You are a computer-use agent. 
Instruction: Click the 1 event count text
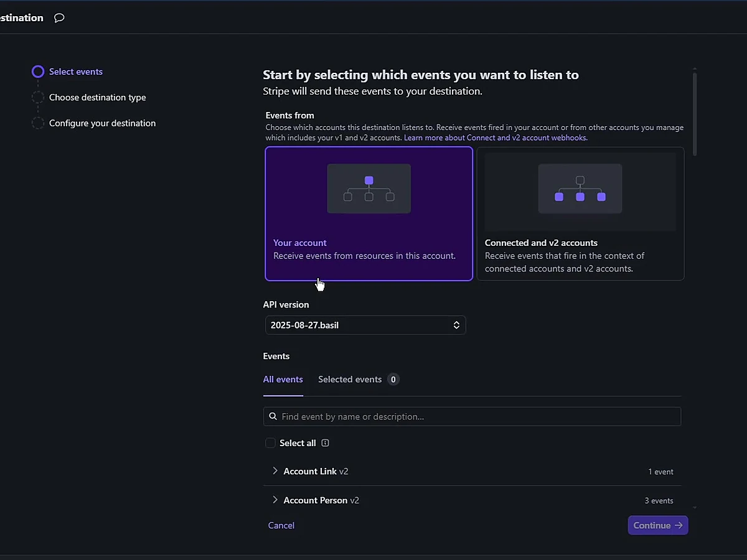[x=660, y=472]
